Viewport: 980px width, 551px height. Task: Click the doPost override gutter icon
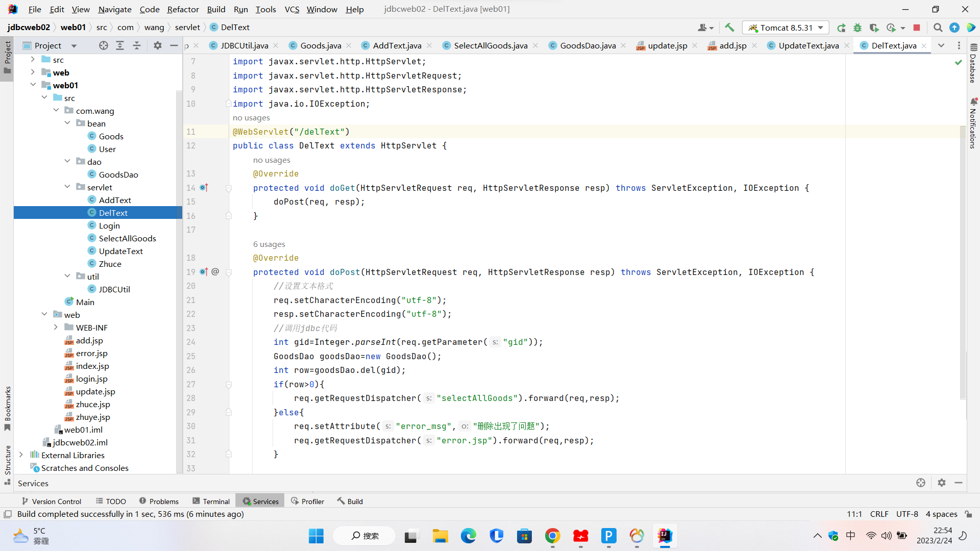(x=204, y=272)
